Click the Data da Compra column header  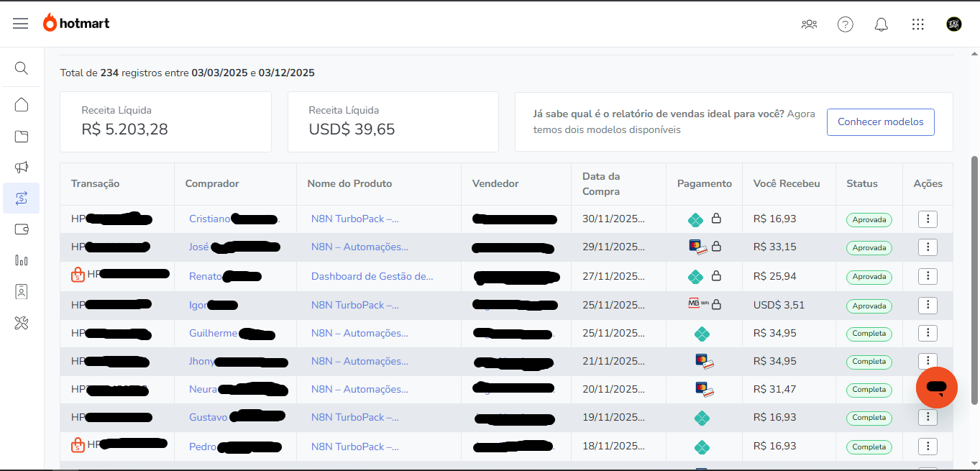(x=603, y=184)
